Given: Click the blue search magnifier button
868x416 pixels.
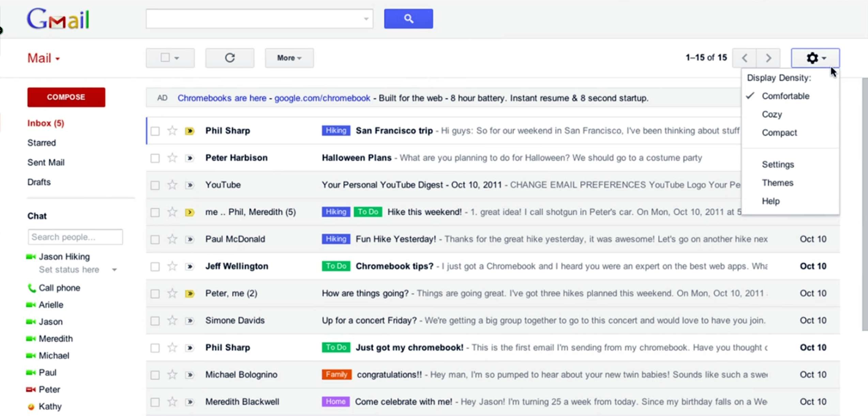Looking at the screenshot, I should [408, 19].
